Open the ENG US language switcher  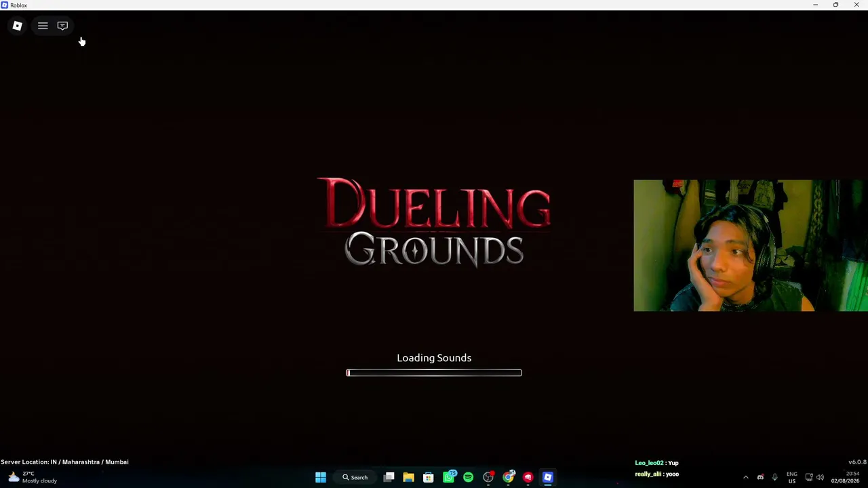(x=792, y=477)
